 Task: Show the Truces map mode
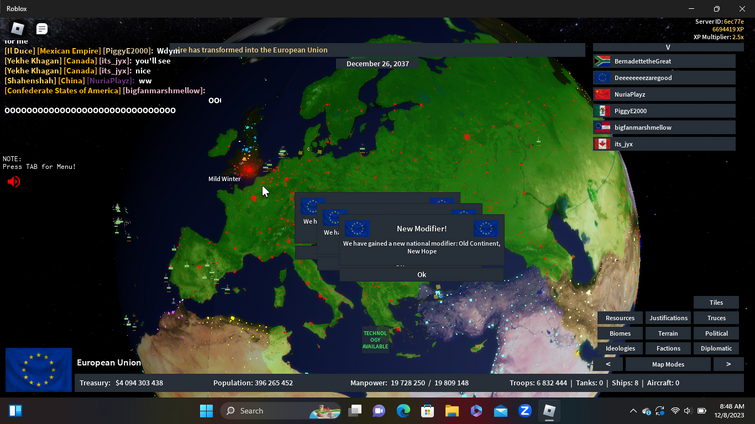click(x=716, y=318)
